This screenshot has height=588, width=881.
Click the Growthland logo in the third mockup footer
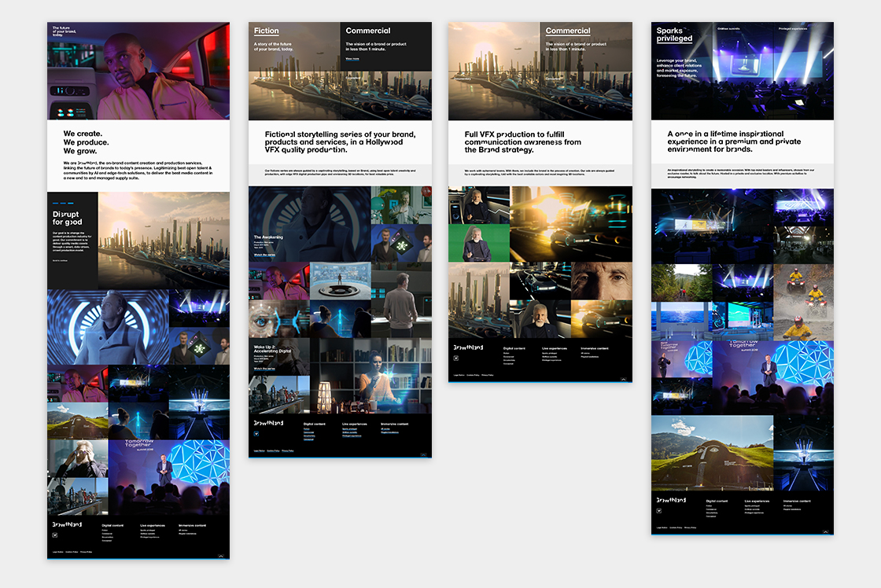[467, 347]
